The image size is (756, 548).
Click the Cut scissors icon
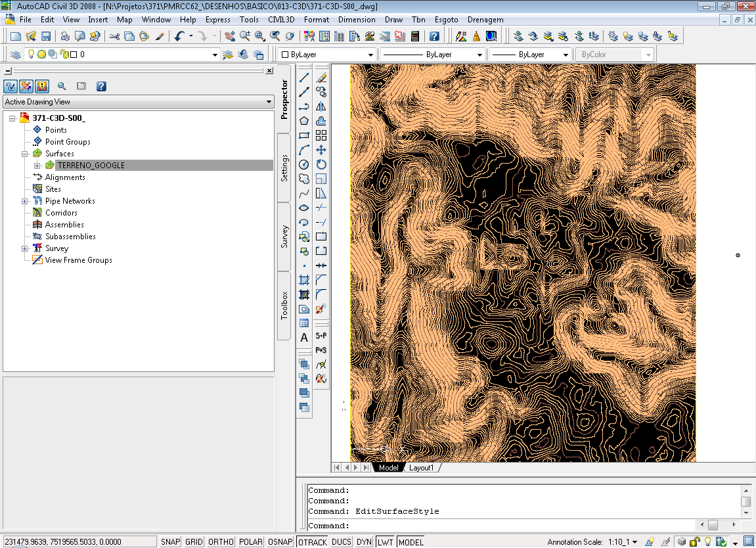pyautogui.click(x=114, y=36)
